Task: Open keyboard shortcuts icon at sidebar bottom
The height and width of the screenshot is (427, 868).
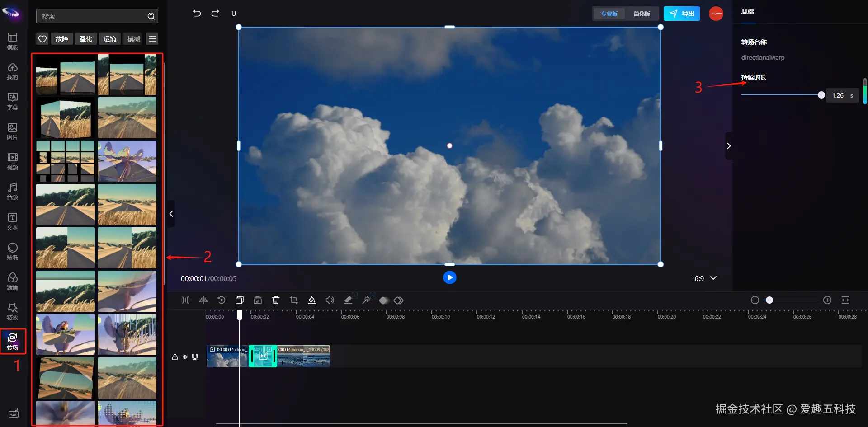Action: (14, 413)
